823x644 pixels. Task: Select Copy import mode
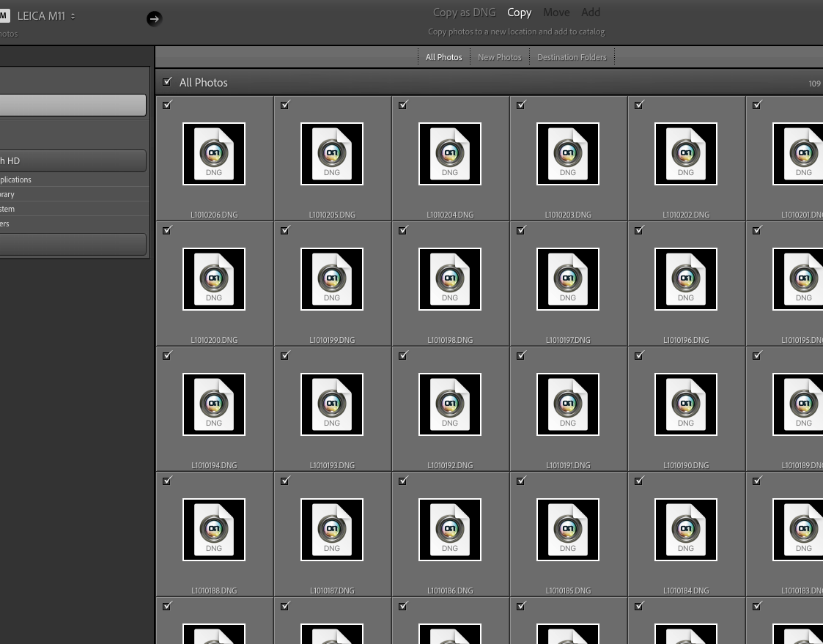point(519,12)
